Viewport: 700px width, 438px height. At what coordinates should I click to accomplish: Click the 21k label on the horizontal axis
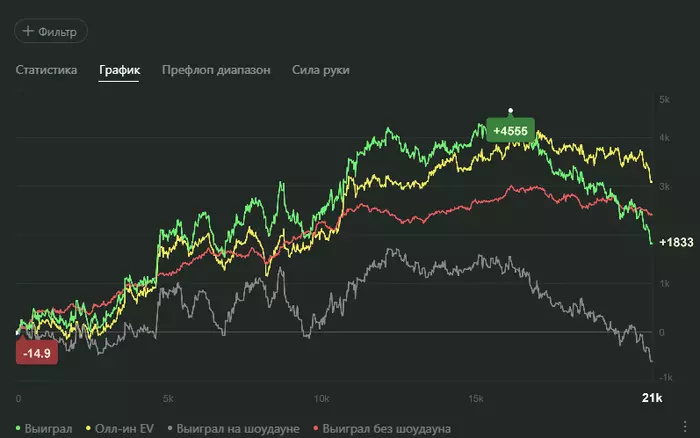pos(651,398)
